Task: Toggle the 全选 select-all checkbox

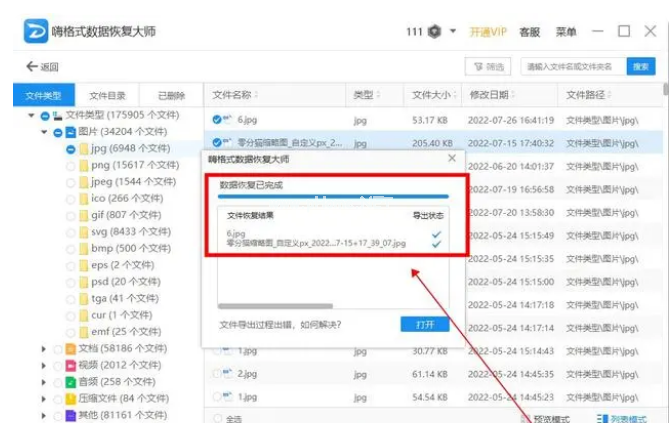Action: [217, 419]
